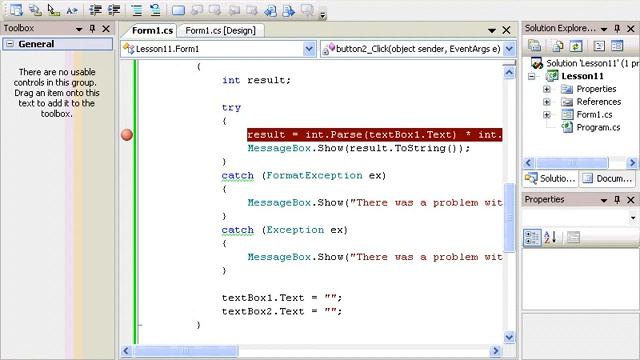Go to next bookmark in document
Screen dimensions: 640x360
288,10
